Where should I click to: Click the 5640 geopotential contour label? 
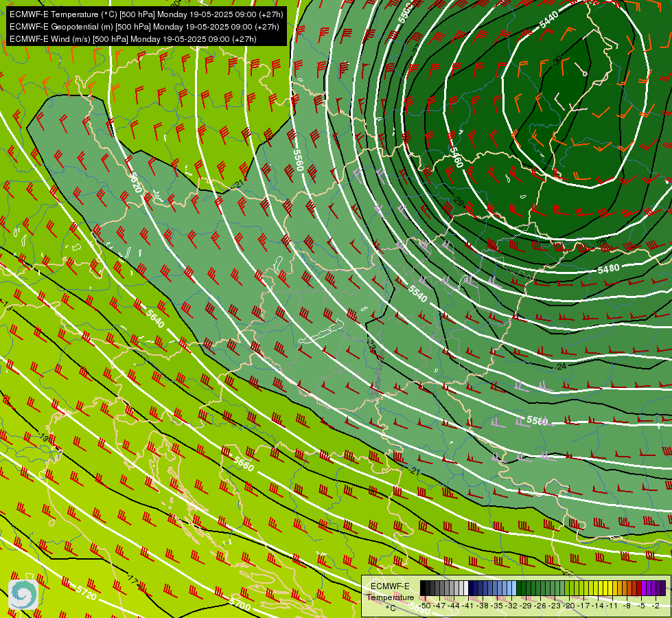[155, 319]
